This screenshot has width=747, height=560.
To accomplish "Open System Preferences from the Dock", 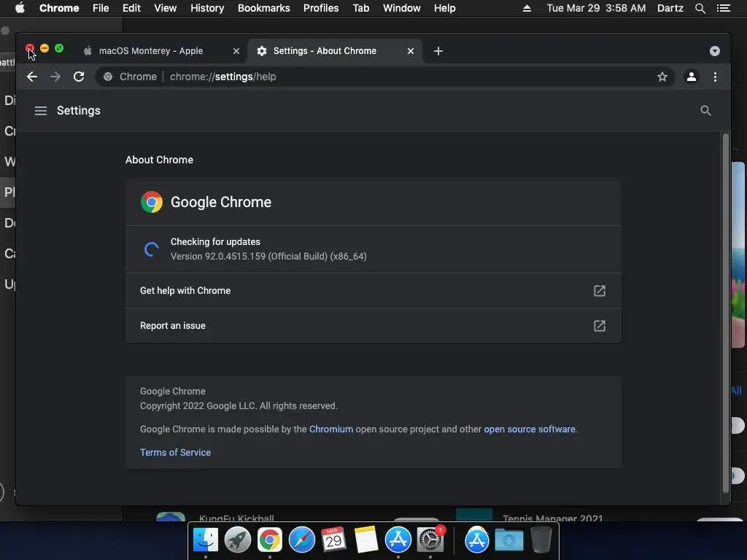I will (x=430, y=540).
